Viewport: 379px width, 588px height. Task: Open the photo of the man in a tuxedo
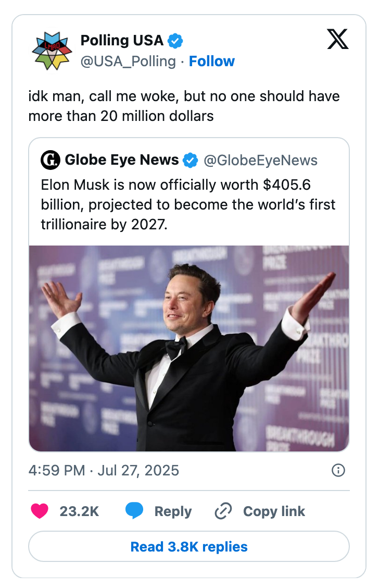189,348
